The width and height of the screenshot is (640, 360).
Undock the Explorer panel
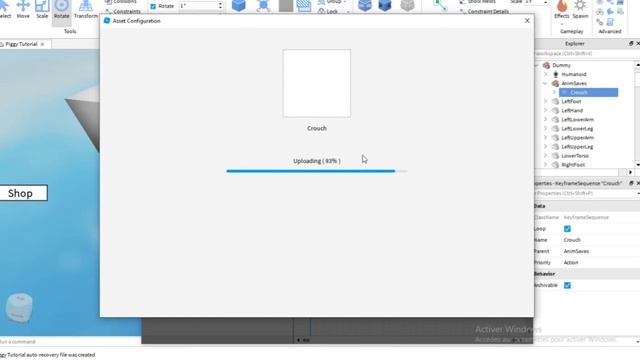point(631,43)
